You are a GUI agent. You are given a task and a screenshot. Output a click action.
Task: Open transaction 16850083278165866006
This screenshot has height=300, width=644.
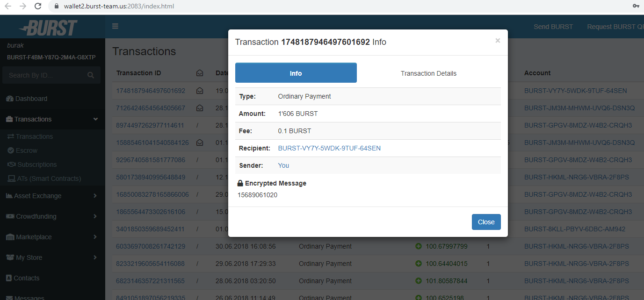pyautogui.click(x=152, y=194)
